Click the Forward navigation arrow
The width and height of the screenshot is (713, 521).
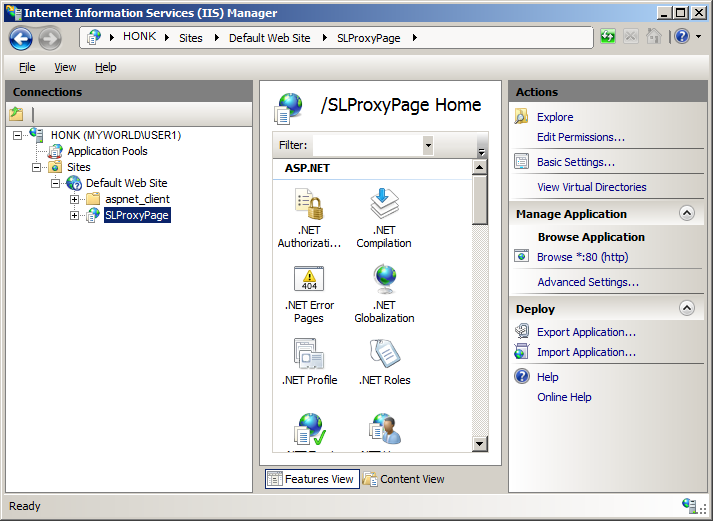coord(50,39)
